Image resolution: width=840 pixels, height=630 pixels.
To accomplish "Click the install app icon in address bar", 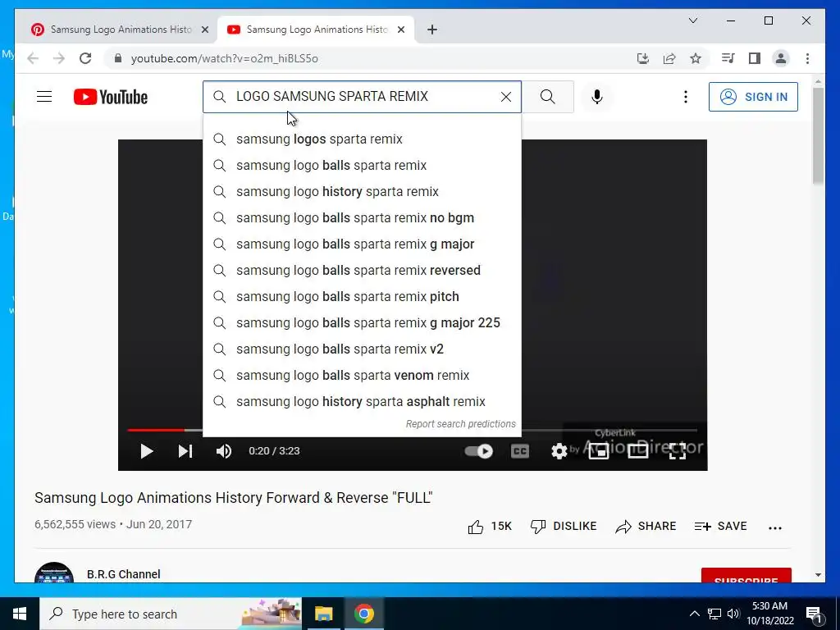I will pos(643,58).
